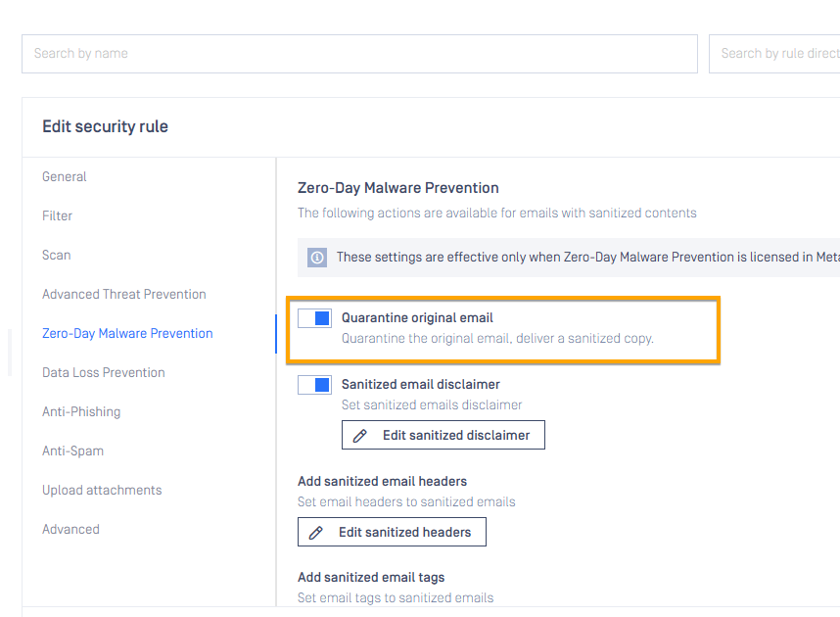
Task: Click pencil icon beside Edit sanitized headers
Action: [316, 533]
